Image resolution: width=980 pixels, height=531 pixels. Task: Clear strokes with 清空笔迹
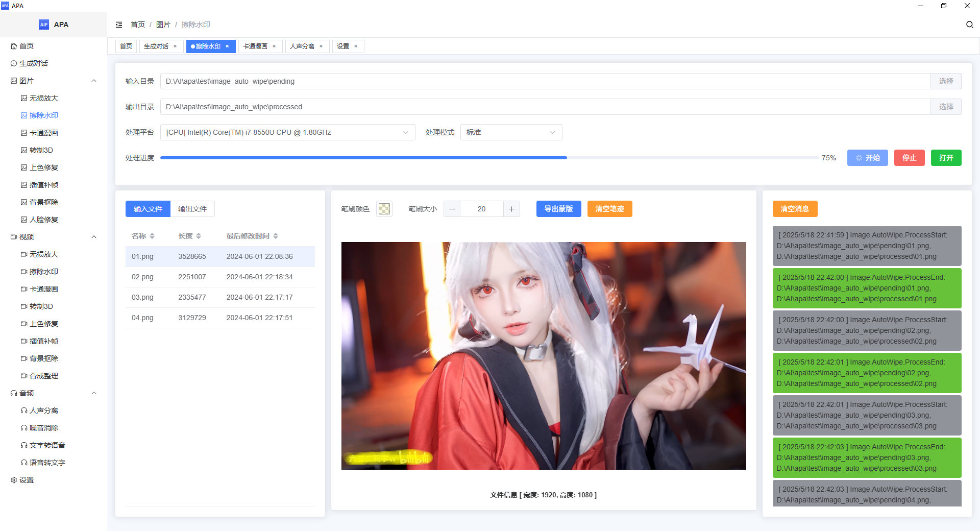click(x=610, y=209)
